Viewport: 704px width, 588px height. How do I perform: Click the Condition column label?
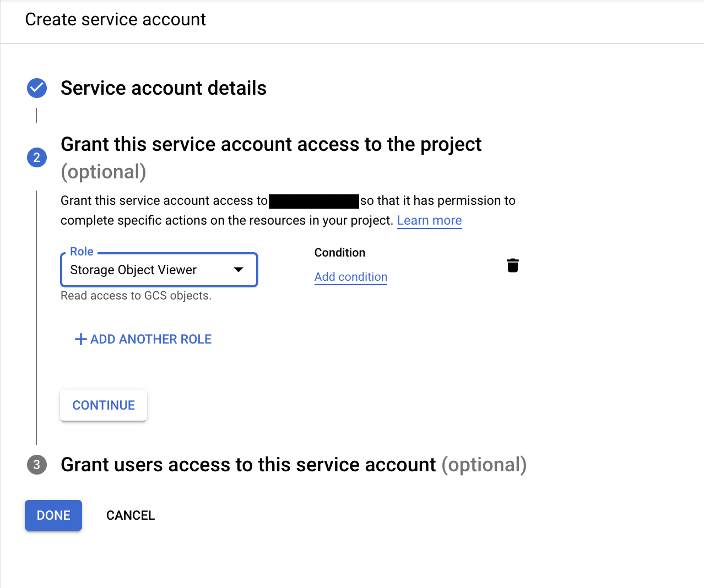[x=339, y=253]
